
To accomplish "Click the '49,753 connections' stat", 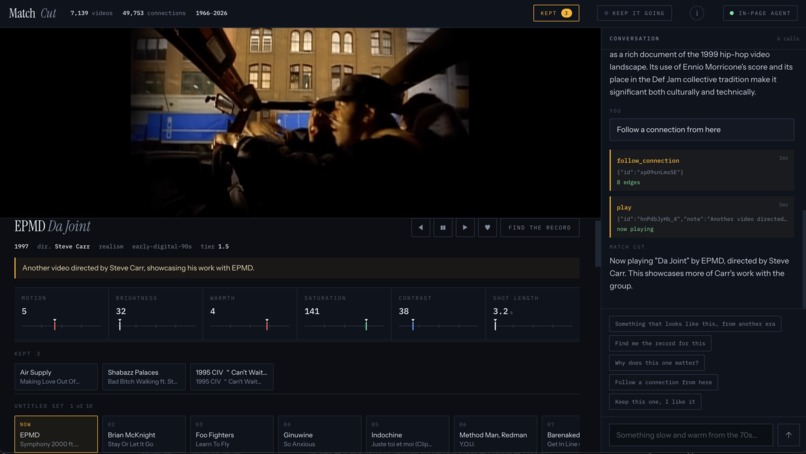I will [x=154, y=13].
